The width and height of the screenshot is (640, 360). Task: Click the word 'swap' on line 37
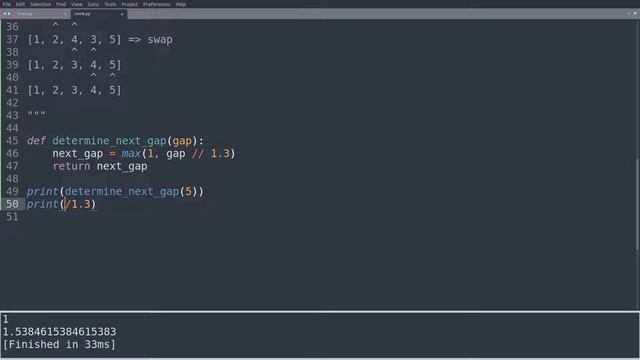pos(160,40)
